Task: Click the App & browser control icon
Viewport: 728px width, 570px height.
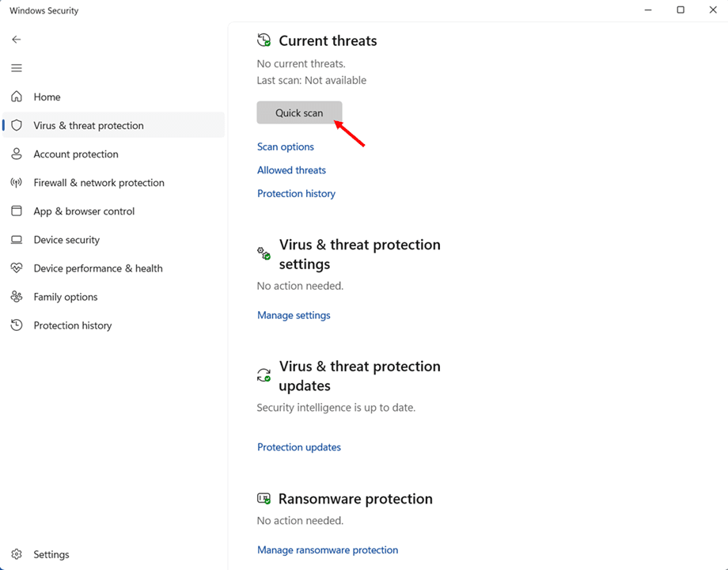Action: coord(17,211)
